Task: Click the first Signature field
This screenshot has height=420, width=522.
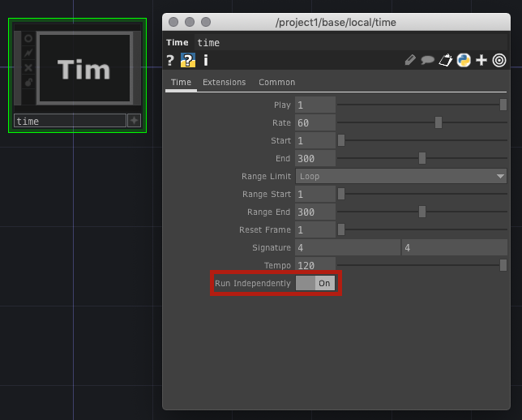Action: (348, 247)
